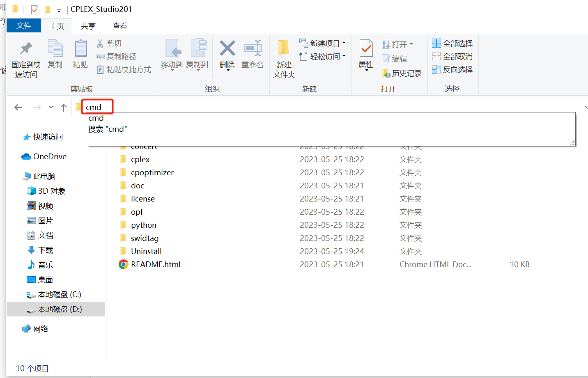Image resolution: width=588 pixels, height=378 pixels.
Task: Click the History (历史记录) button
Action: 402,73
